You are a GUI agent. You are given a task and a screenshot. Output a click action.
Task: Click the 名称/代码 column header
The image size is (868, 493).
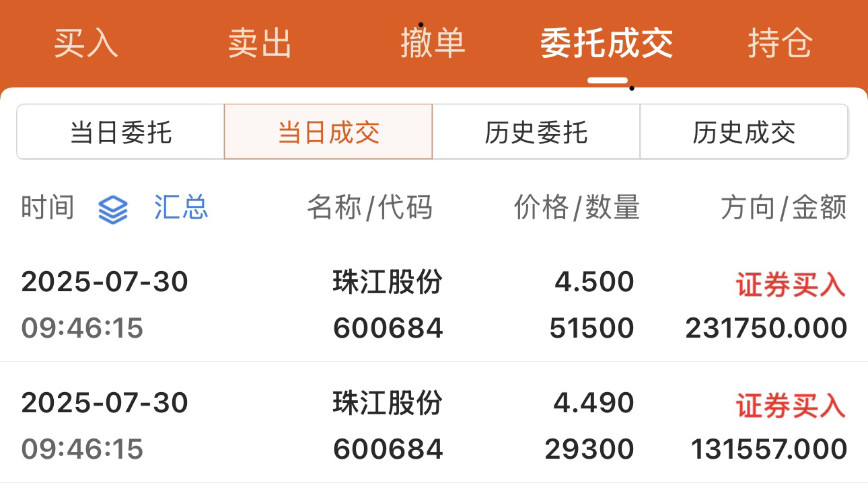coord(369,208)
